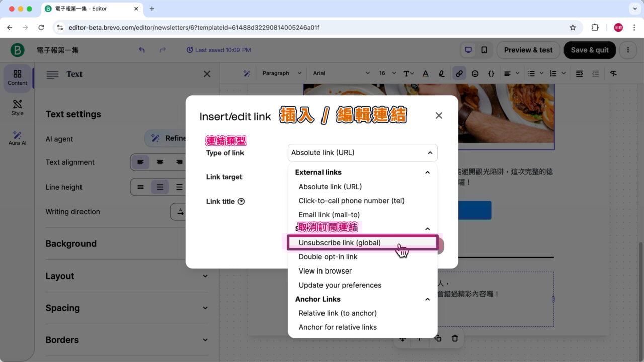Open the emoji picker icon
This screenshot has width=644, height=362.
[x=475, y=73]
